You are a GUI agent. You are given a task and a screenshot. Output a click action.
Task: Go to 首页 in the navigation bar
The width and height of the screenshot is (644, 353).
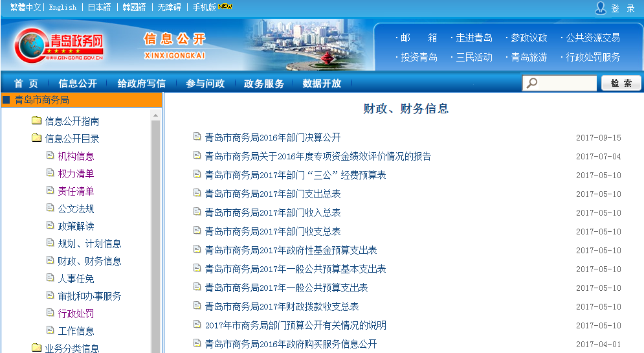pos(26,84)
